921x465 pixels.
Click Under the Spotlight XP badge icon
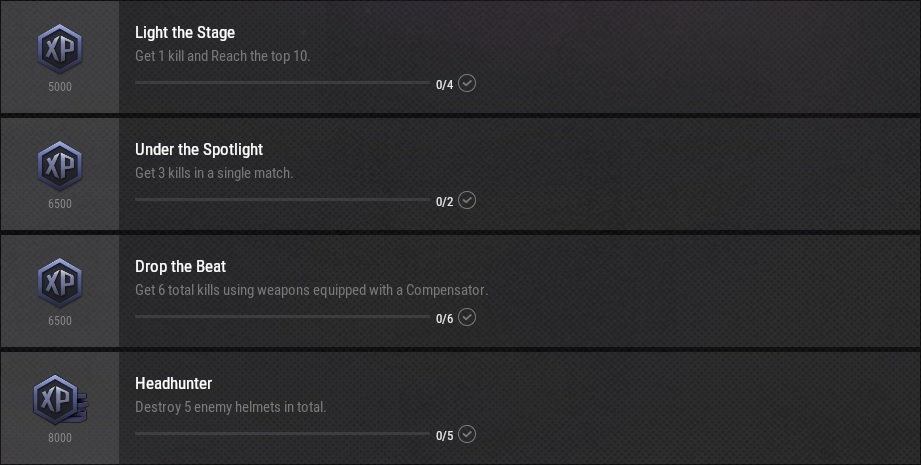[x=59, y=165]
